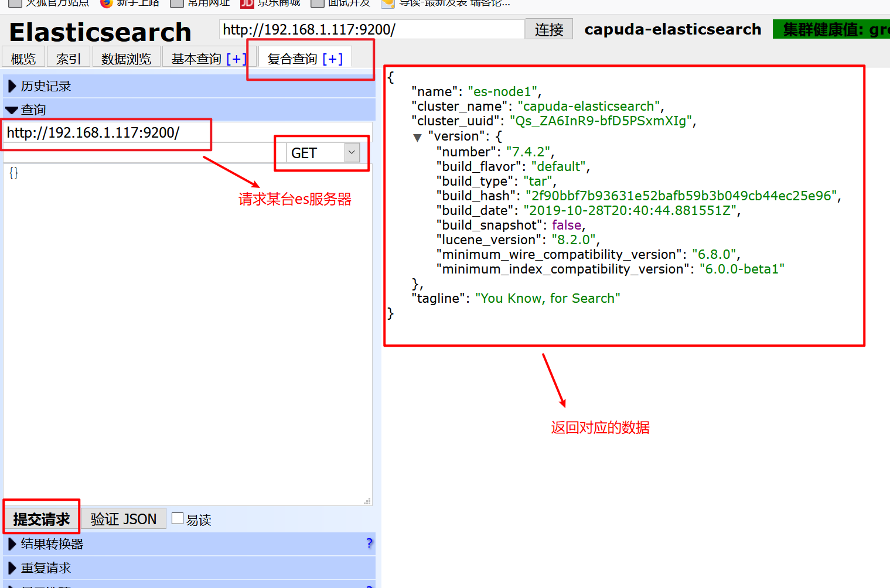This screenshot has width=890, height=588.
Task: Click the Elasticsearch header title
Action: [100, 32]
